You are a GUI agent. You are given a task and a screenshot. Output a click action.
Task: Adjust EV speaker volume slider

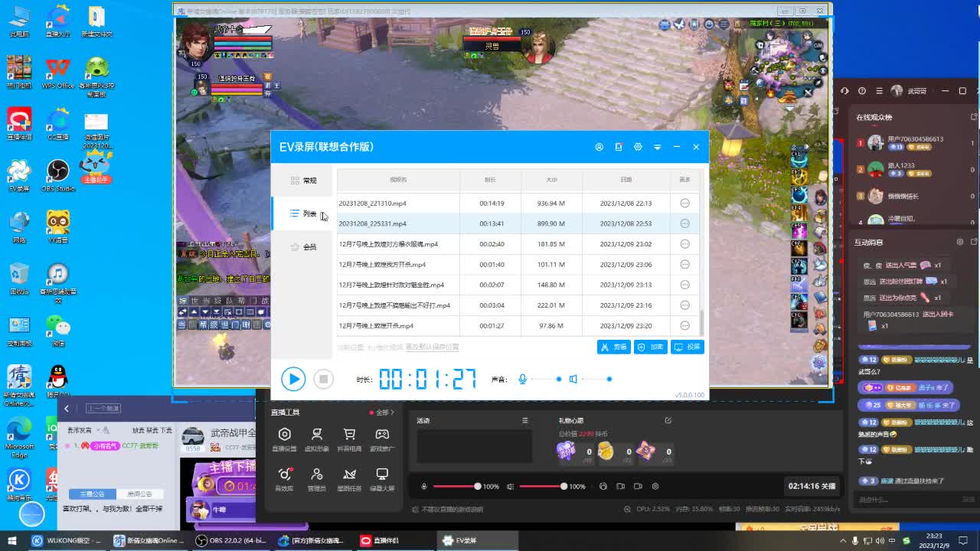[596, 379]
